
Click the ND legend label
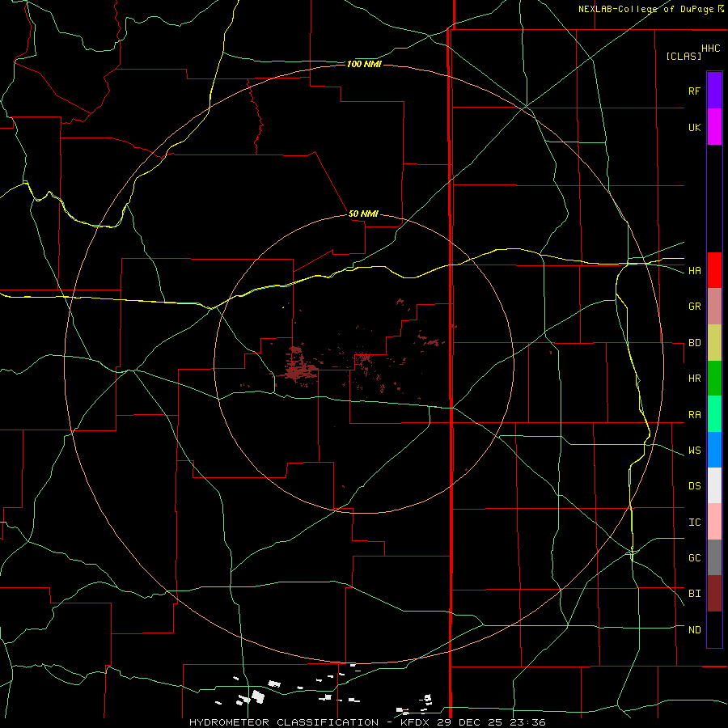pos(694,630)
